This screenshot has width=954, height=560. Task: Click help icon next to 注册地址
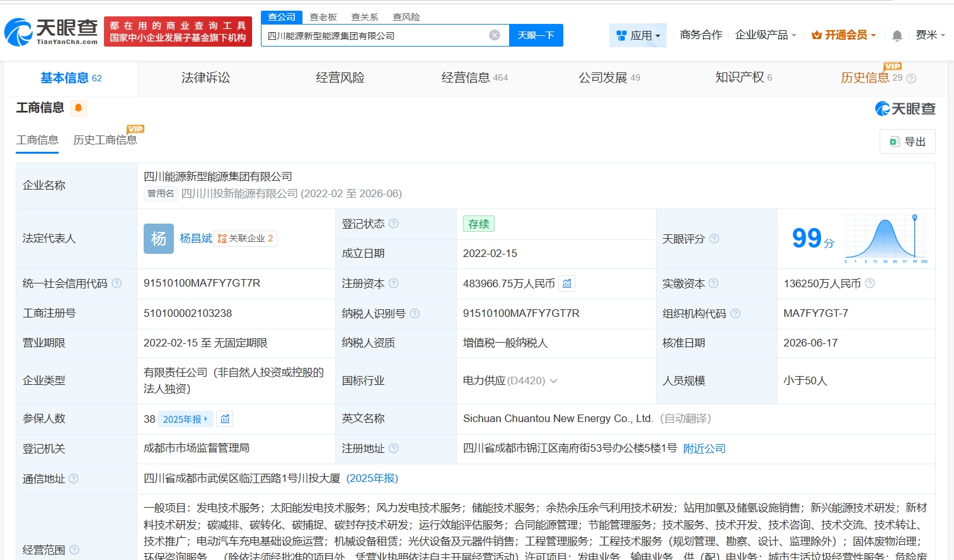point(394,449)
